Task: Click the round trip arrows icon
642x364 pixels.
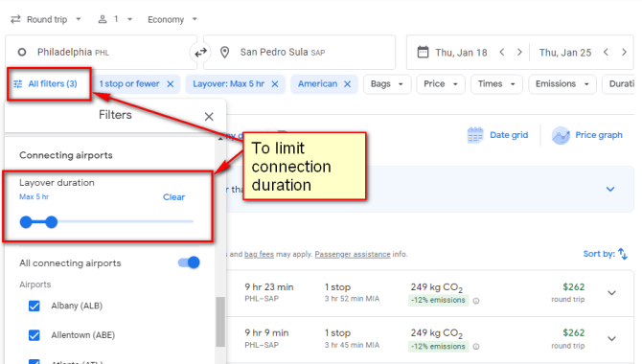Action: 15,19
